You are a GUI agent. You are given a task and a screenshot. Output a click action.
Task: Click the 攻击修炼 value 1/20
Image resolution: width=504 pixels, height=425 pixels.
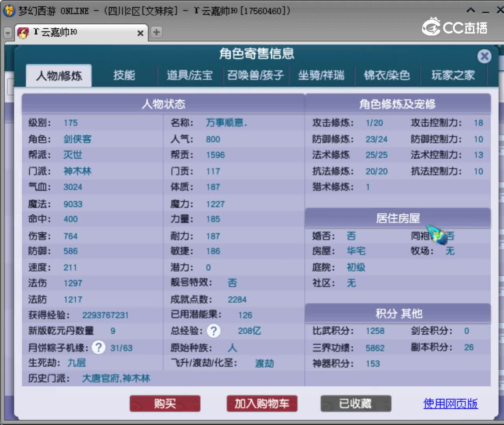pos(374,123)
